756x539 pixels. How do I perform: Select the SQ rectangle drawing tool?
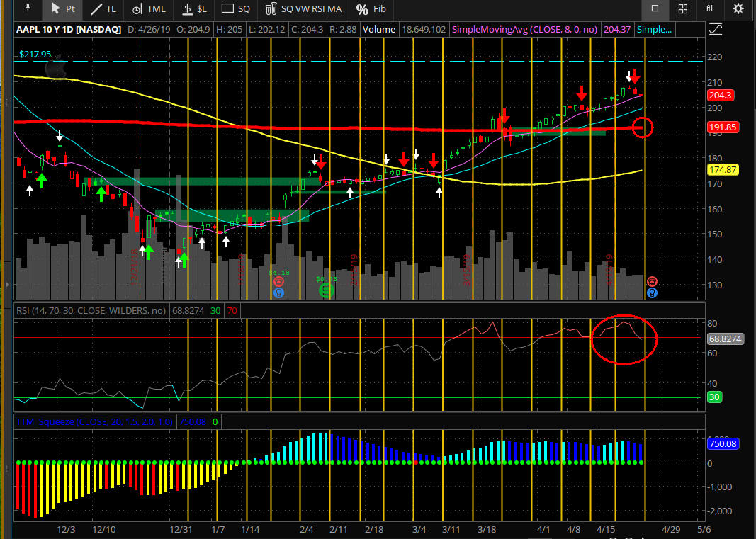[x=236, y=9]
